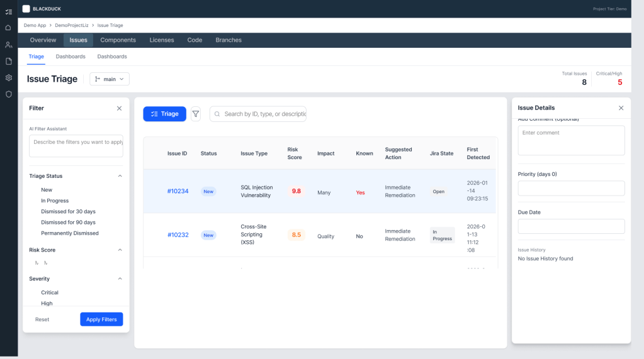This screenshot has height=359, width=644.
Task: Go to the Licenses tab
Action: (162, 40)
